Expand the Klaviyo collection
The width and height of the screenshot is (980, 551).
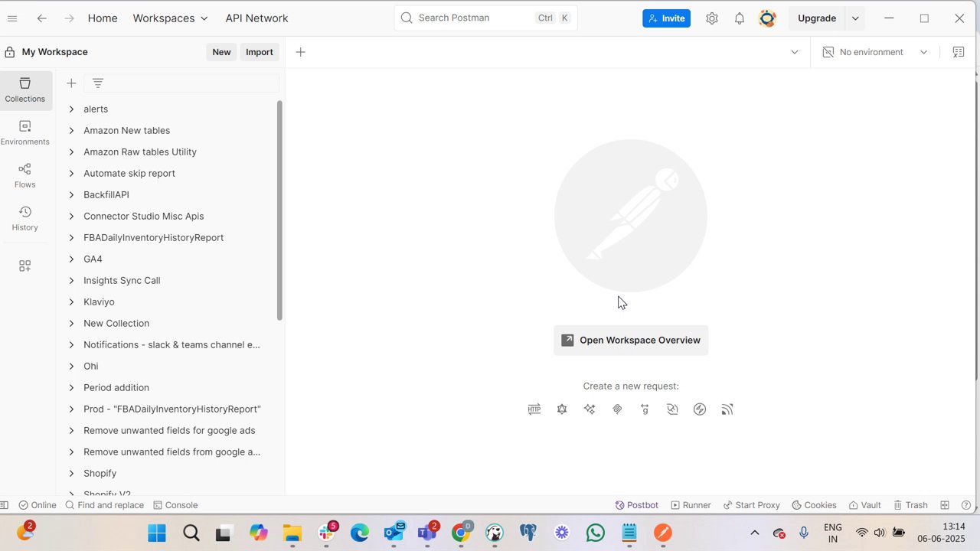coord(71,302)
